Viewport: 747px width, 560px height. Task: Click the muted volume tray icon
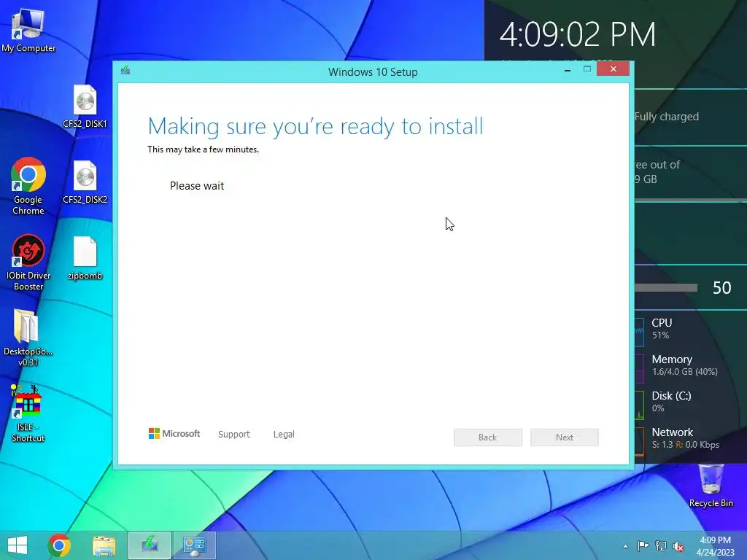678,546
